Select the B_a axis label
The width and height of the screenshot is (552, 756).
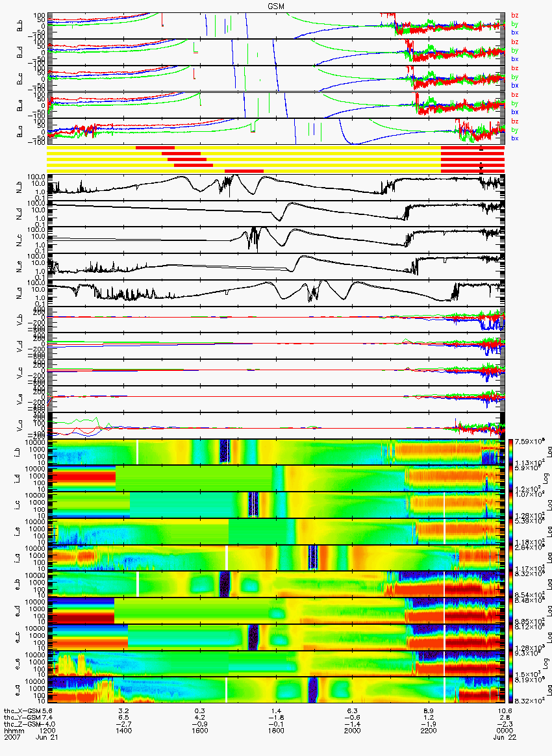coord(19,132)
